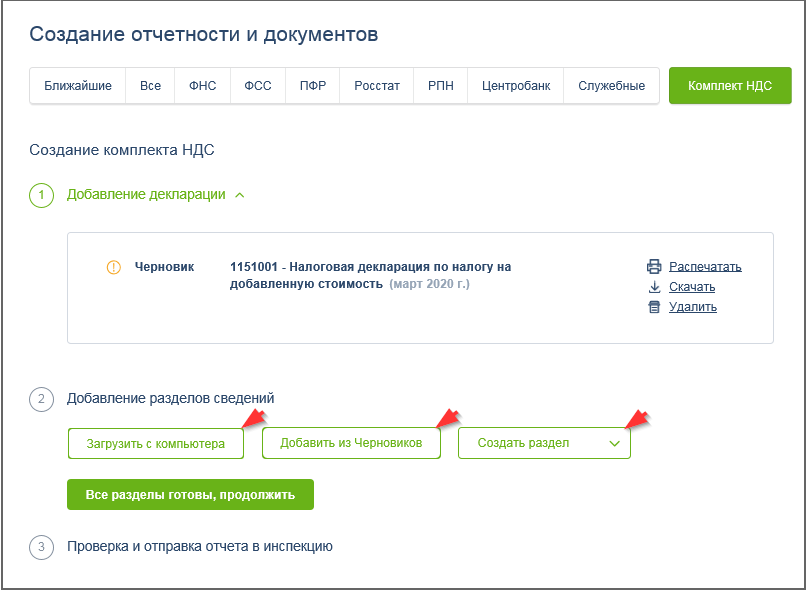Click Добавить из Черновиков button
Image resolution: width=808 pixels, height=592 pixels.
click(351, 443)
